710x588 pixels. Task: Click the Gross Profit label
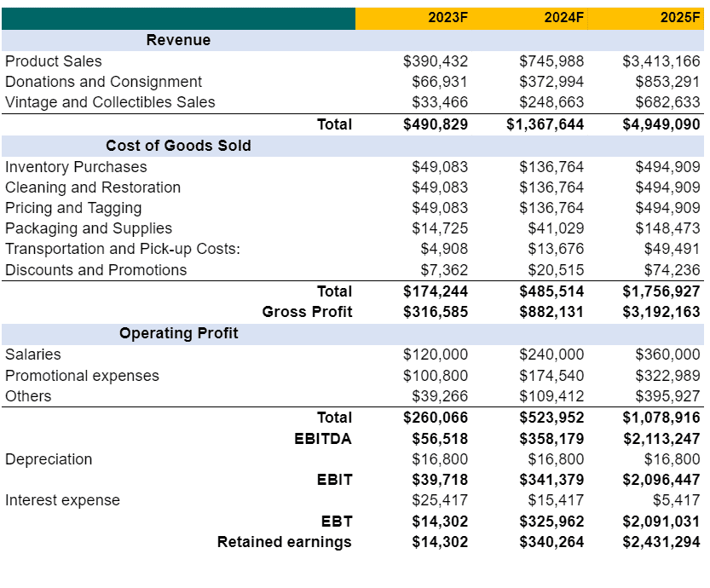coord(307,312)
